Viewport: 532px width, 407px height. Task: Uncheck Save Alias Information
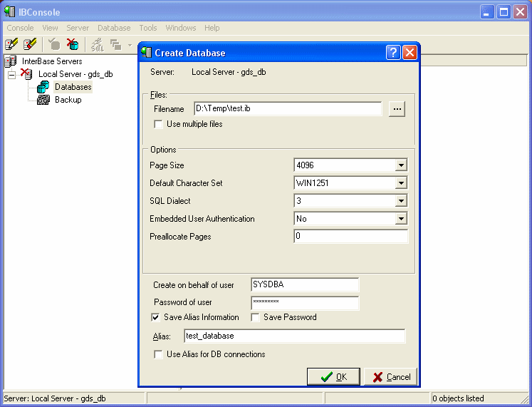tap(155, 317)
